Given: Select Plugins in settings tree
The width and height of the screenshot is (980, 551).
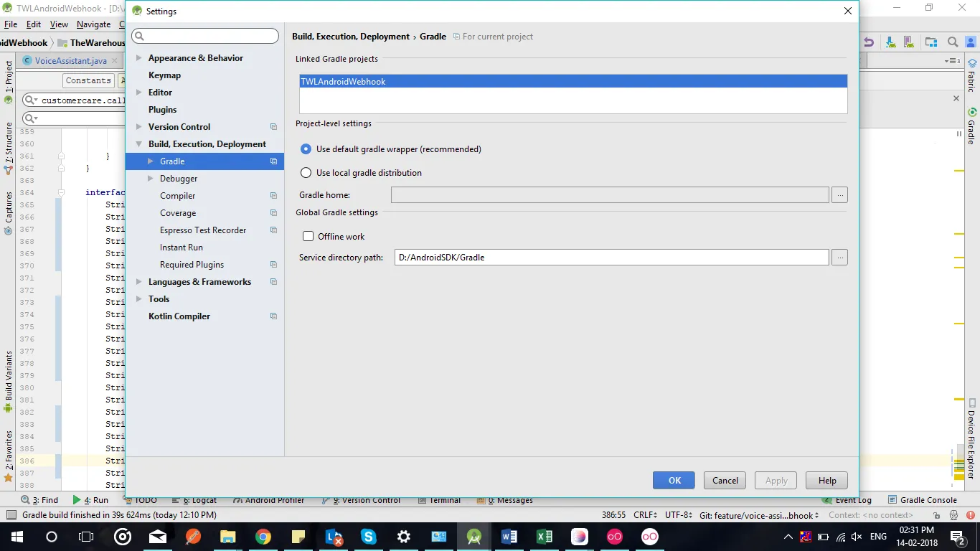Looking at the screenshot, I should 162,110.
